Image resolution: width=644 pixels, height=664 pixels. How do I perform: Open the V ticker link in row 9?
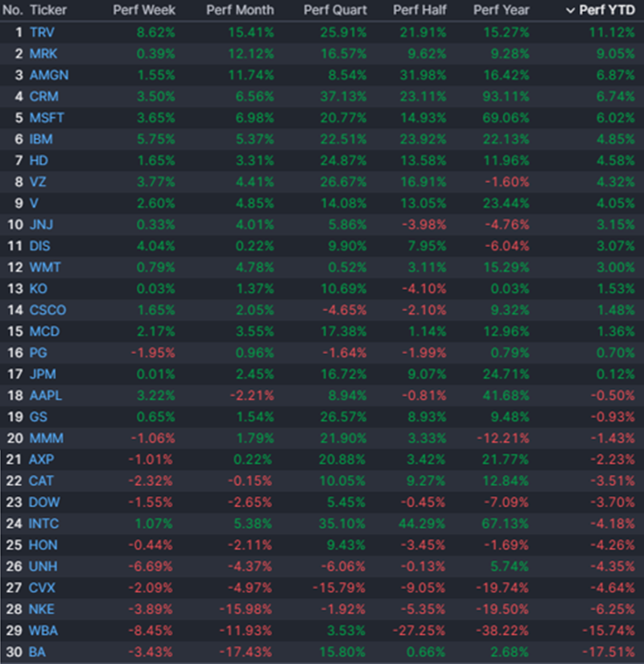click(x=34, y=204)
